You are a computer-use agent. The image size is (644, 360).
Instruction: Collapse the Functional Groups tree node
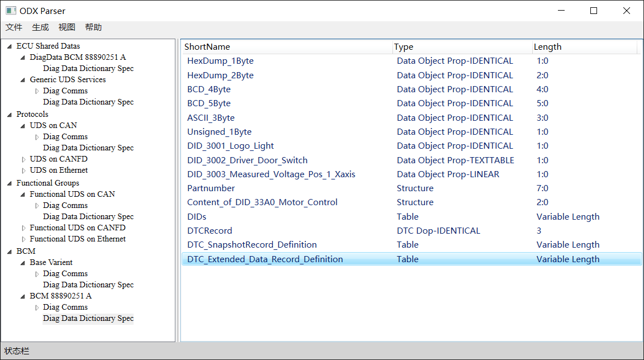[10, 183]
